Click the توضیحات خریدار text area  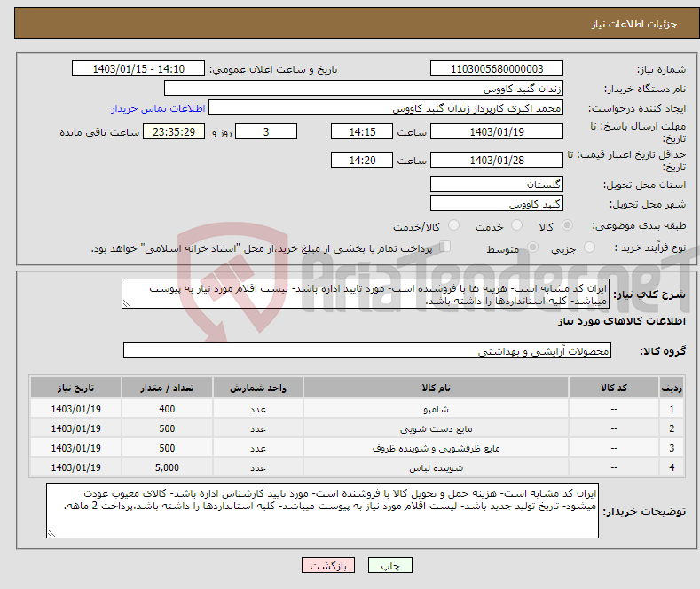click(x=322, y=511)
